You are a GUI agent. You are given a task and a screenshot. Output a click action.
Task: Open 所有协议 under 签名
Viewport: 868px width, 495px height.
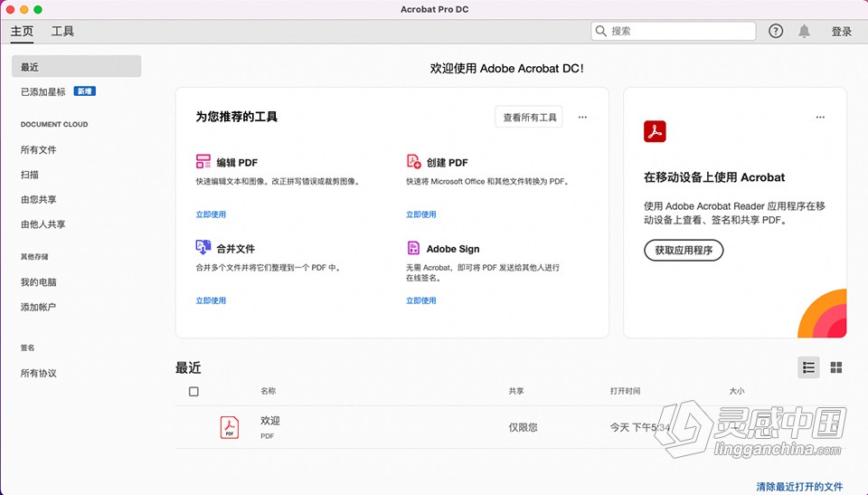[38, 373]
